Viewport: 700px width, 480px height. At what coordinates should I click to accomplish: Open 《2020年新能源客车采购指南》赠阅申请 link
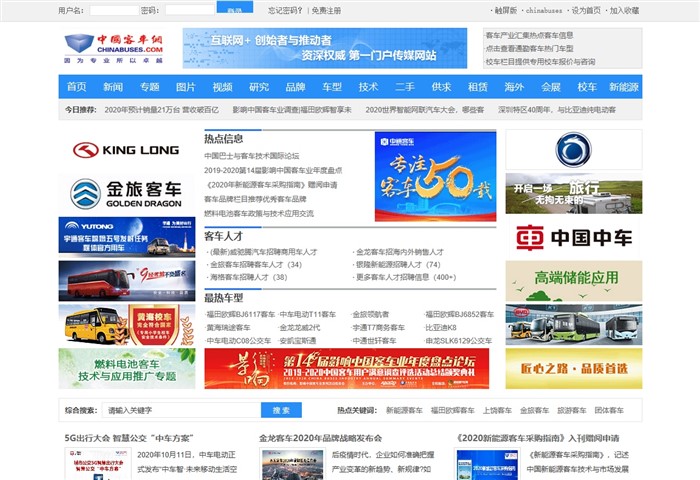click(271, 185)
